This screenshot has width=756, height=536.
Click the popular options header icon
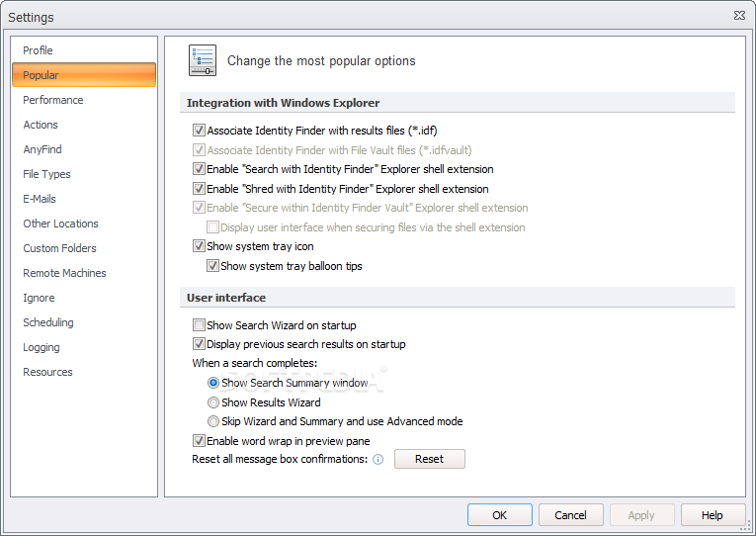(x=203, y=60)
